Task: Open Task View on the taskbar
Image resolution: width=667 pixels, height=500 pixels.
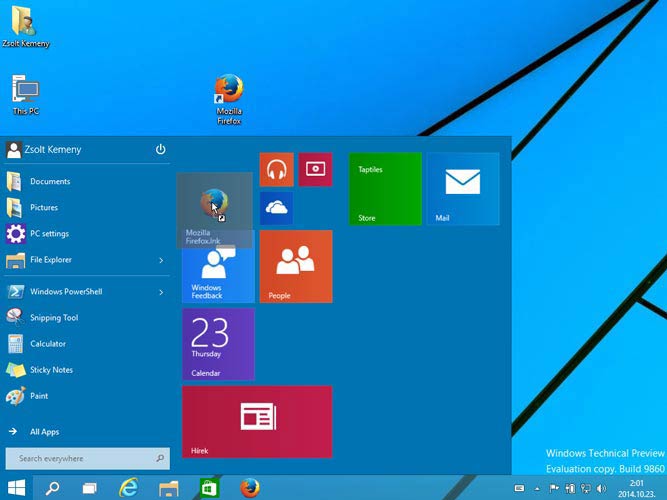Action: [x=89, y=488]
